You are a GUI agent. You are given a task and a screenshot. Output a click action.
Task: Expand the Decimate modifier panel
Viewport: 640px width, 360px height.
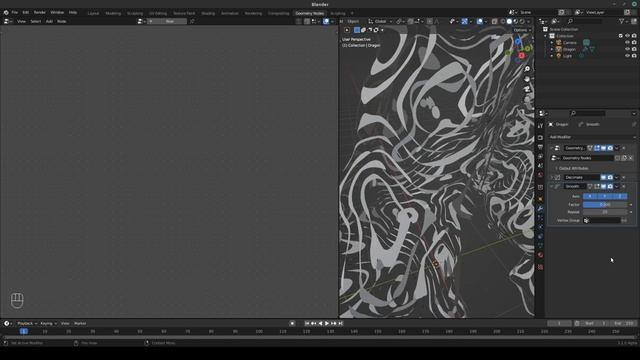coord(552,177)
